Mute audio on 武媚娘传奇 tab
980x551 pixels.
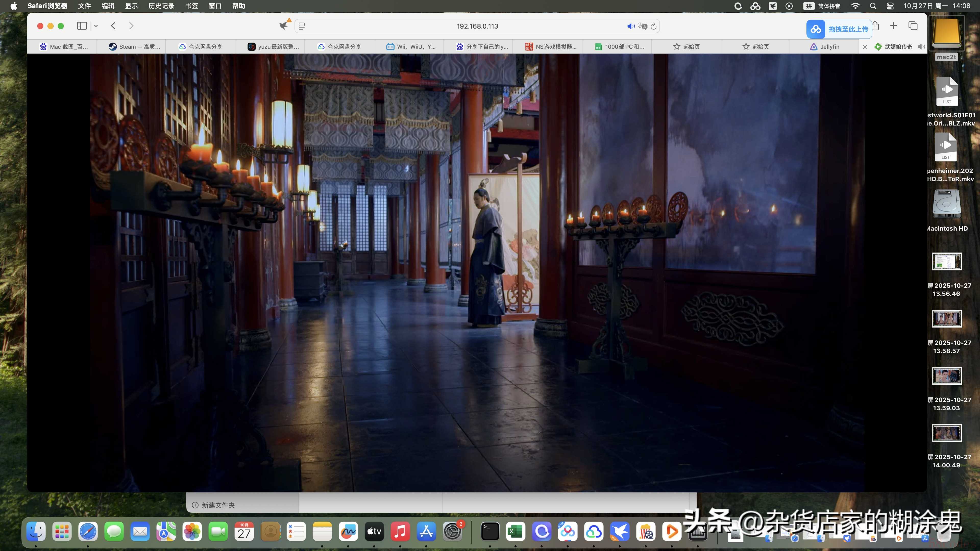(921, 47)
